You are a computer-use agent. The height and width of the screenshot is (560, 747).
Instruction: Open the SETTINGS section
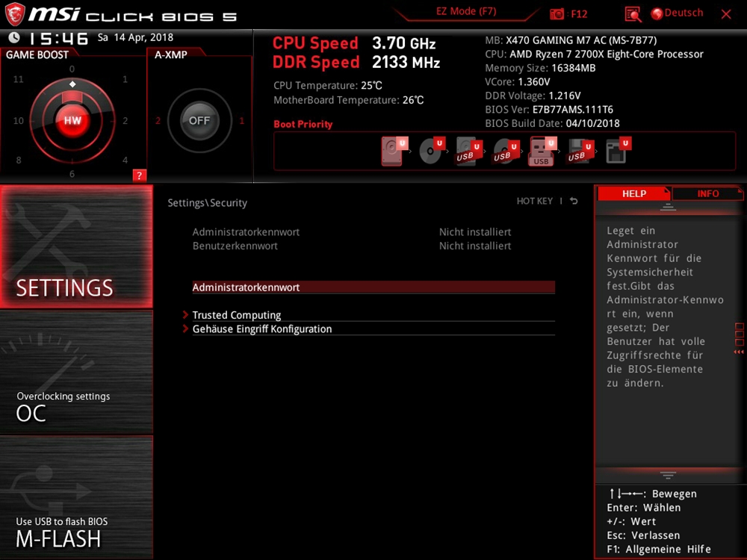click(77, 246)
